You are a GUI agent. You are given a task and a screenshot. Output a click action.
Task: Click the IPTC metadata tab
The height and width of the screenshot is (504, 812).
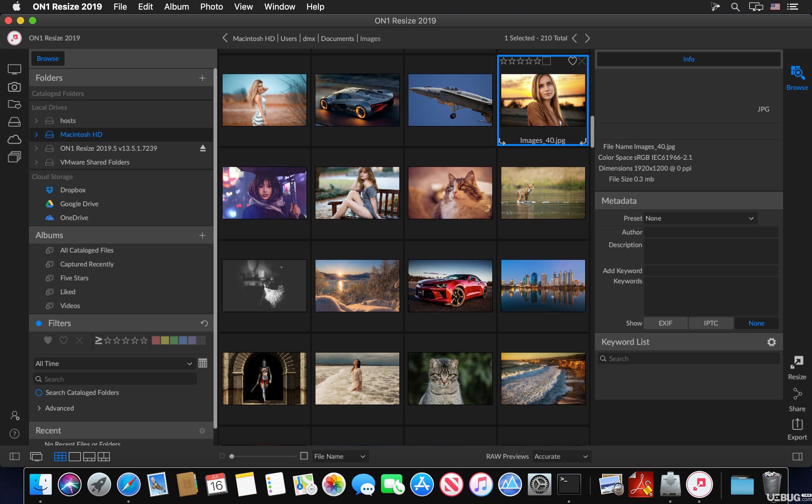711,323
